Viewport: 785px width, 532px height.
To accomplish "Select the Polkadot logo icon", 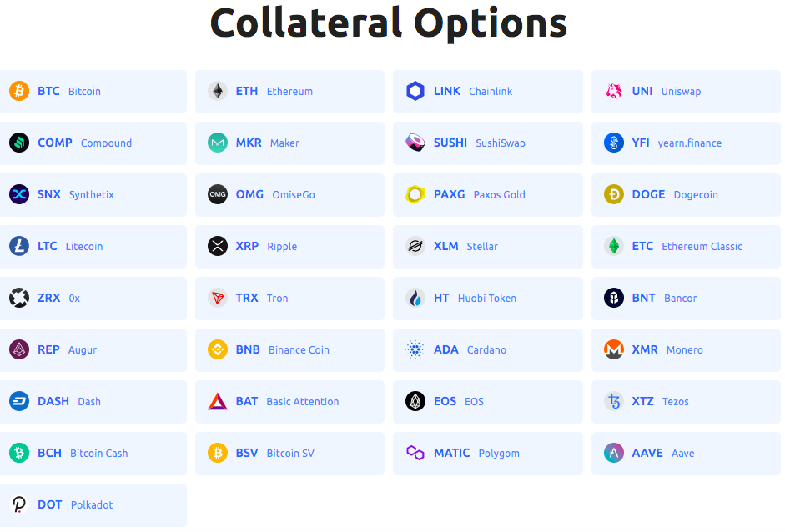I will (19, 504).
